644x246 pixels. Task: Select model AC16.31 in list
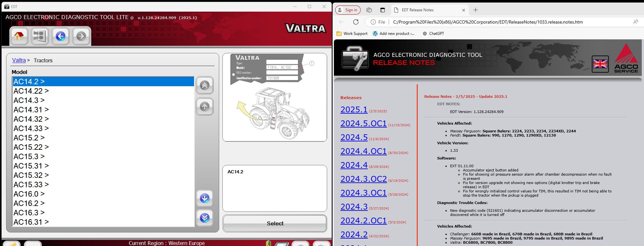103,222
